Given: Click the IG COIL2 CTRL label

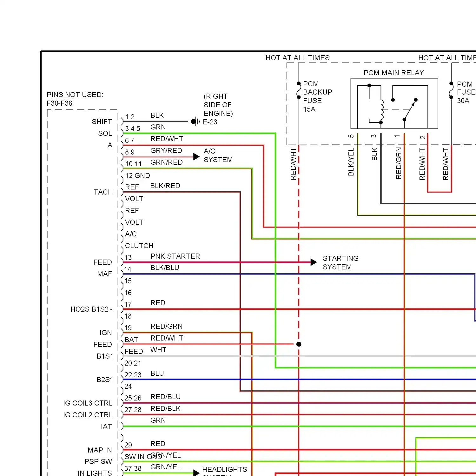Looking at the screenshot, I should [x=88, y=415].
